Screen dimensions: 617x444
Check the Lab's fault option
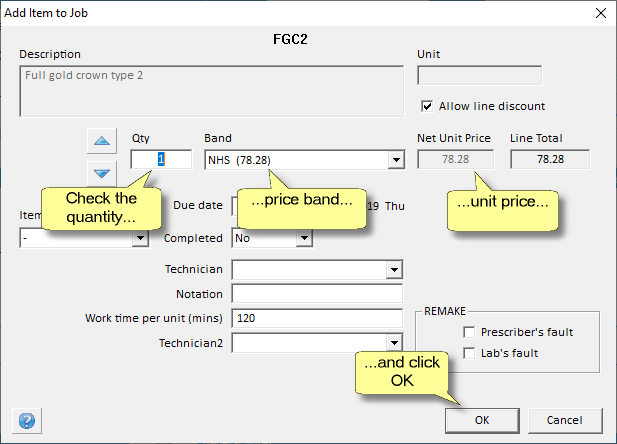point(469,352)
